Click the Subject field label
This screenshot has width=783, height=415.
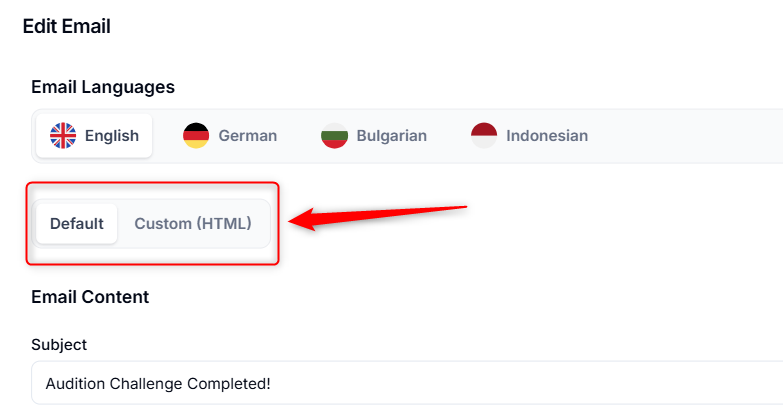[x=59, y=344]
